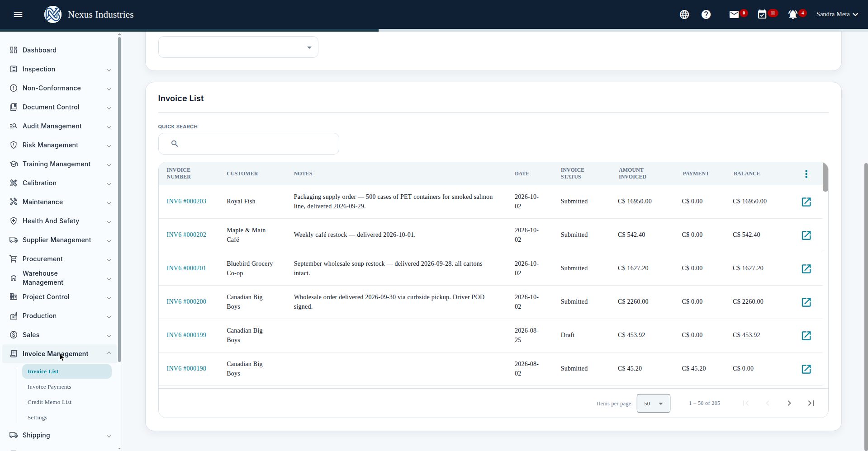Open the Sandra Meta user dropdown

coord(837,14)
